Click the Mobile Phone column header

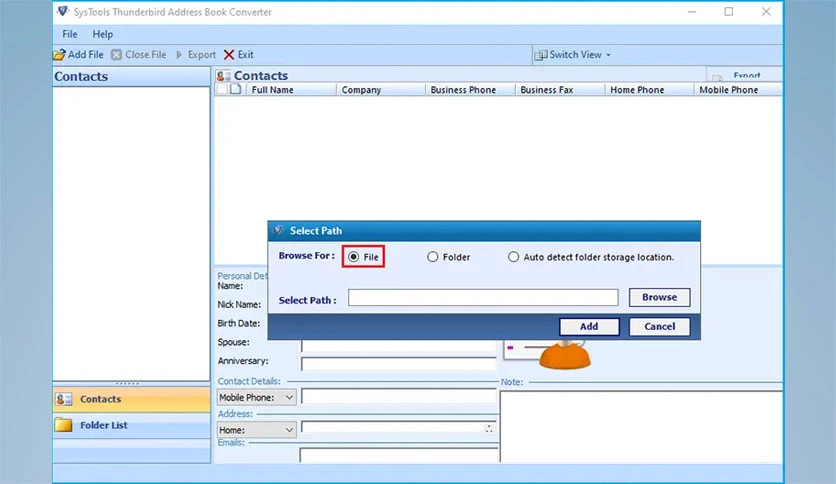tap(738, 90)
